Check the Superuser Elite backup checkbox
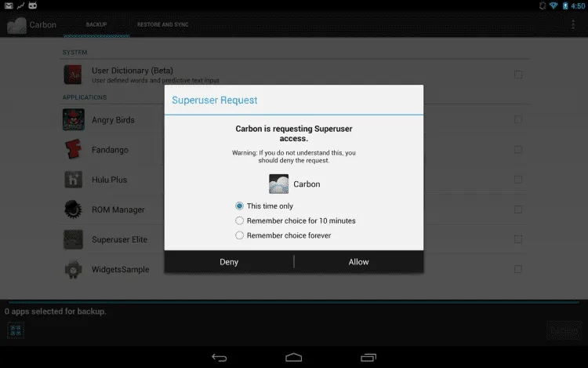This screenshot has width=588, height=368. (x=518, y=239)
